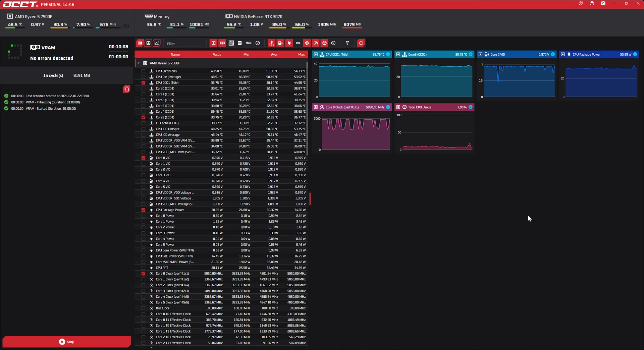The height and width of the screenshot is (350, 644).
Task: Uncheck the Core 0 Clock (perf #1/1) checkbox
Action: click(144, 274)
